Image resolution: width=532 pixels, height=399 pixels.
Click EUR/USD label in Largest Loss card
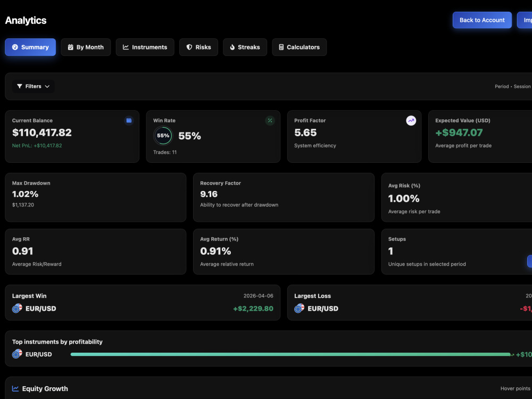pos(323,309)
